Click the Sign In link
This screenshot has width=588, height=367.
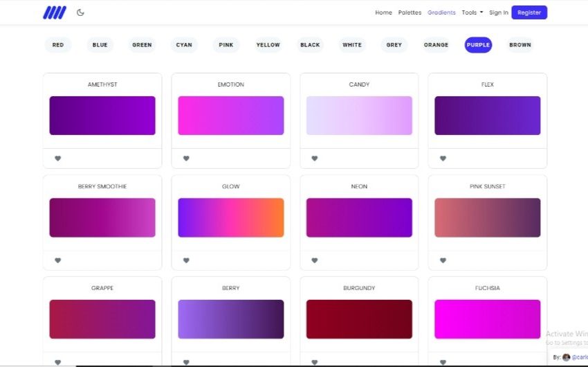(498, 12)
